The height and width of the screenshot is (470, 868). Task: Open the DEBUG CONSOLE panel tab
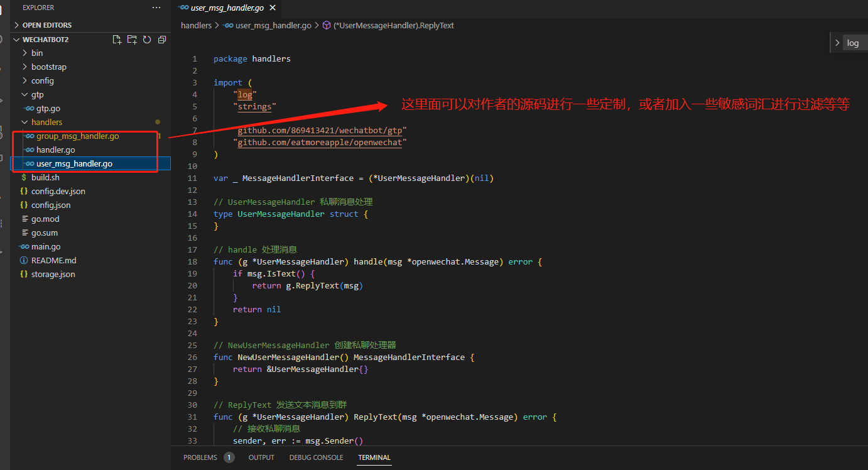click(x=316, y=457)
